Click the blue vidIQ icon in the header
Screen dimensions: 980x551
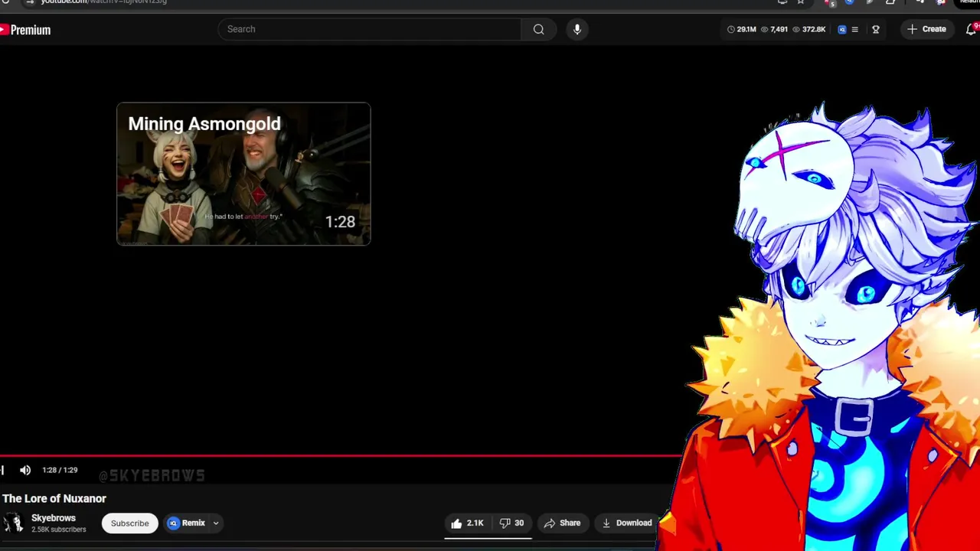[x=842, y=29]
